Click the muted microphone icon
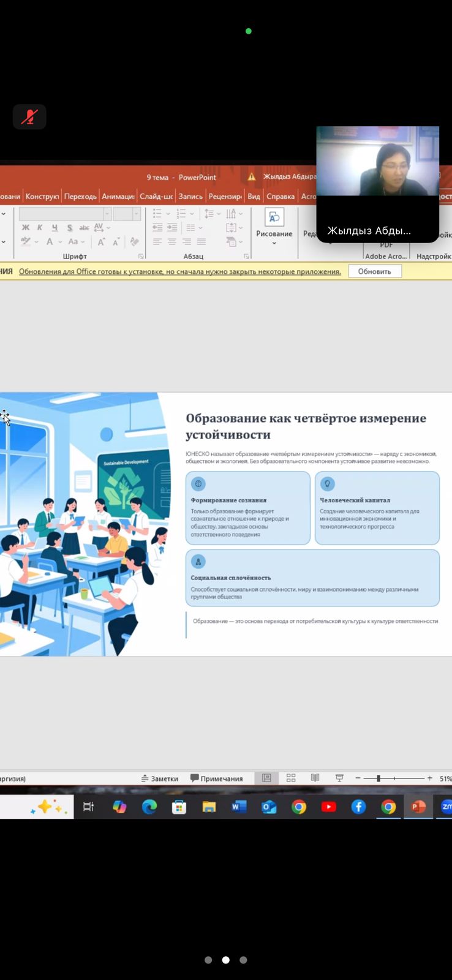 pos(29,117)
